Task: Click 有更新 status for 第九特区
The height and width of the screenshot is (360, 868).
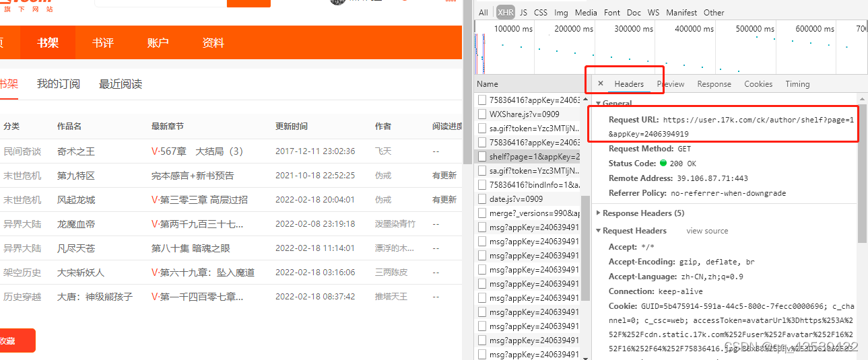Action: (444, 176)
